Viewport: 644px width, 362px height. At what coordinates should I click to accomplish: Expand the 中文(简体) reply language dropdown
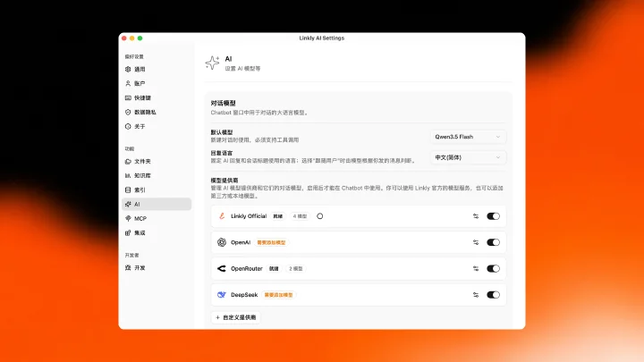(468, 157)
